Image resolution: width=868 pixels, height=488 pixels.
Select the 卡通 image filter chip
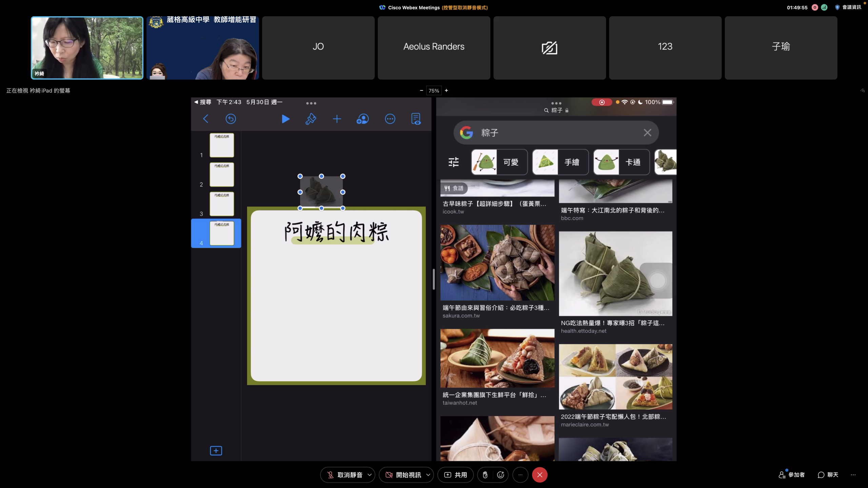click(621, 162)
